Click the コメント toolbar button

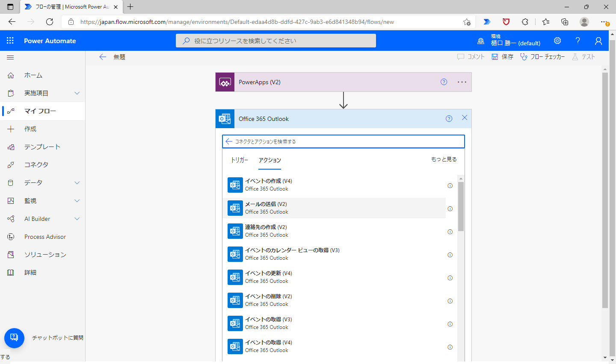coord(471,57)
